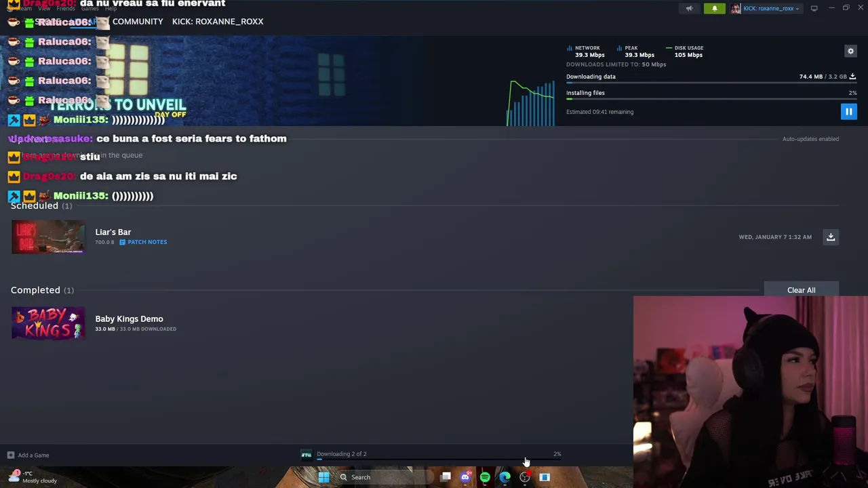Screen dimensions: 868x488
Task: Click the small game icon in status bar
Action: [307, 455]
